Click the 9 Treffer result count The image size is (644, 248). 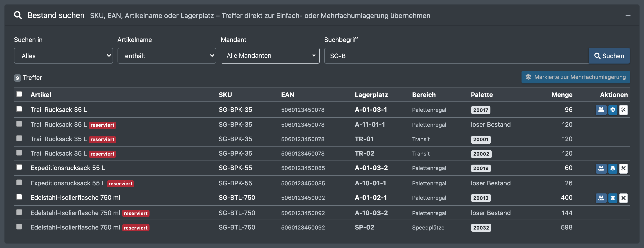pos(28,78)
